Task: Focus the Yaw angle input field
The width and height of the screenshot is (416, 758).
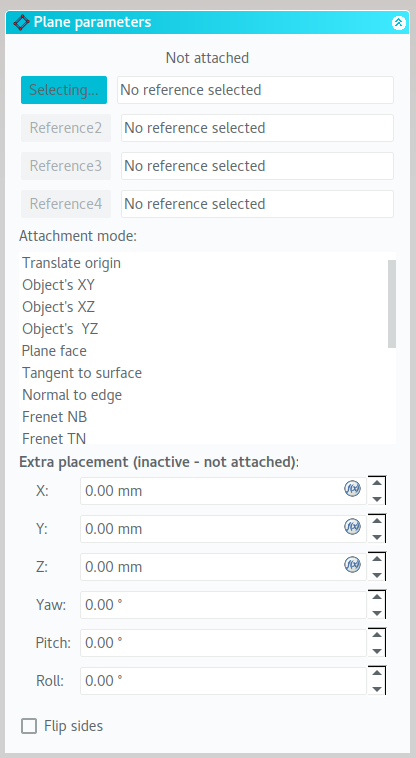Action: point(223,605)
